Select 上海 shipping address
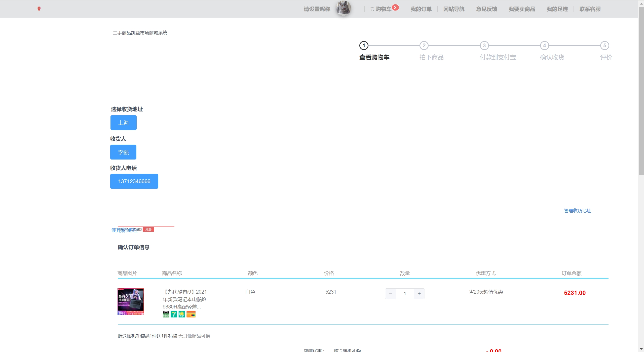 [123, 123]
